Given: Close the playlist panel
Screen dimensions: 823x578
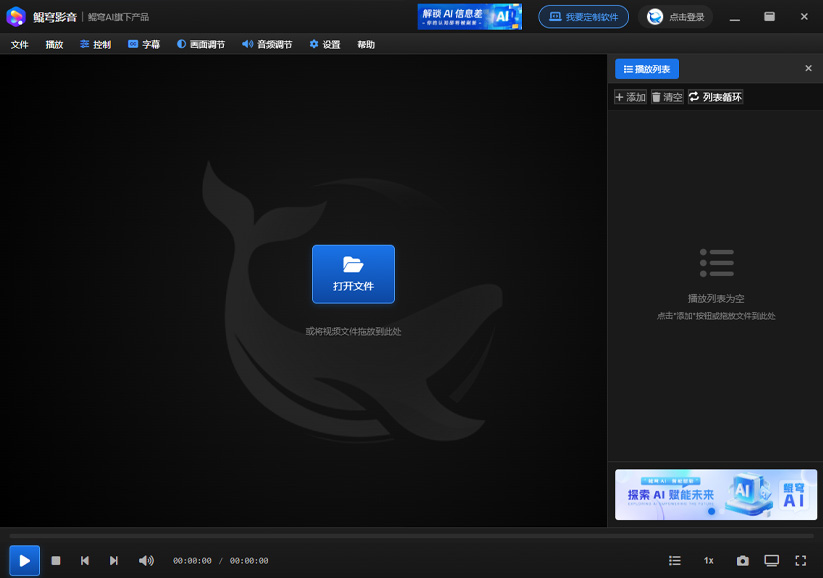Looking at the screenshot, I should click(x=808, y=69).
